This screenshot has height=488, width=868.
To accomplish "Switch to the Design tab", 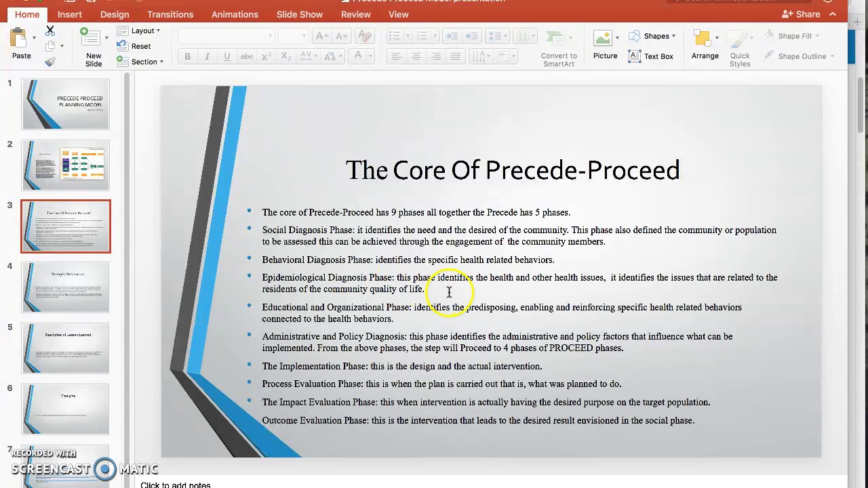I will coord(115,14).
